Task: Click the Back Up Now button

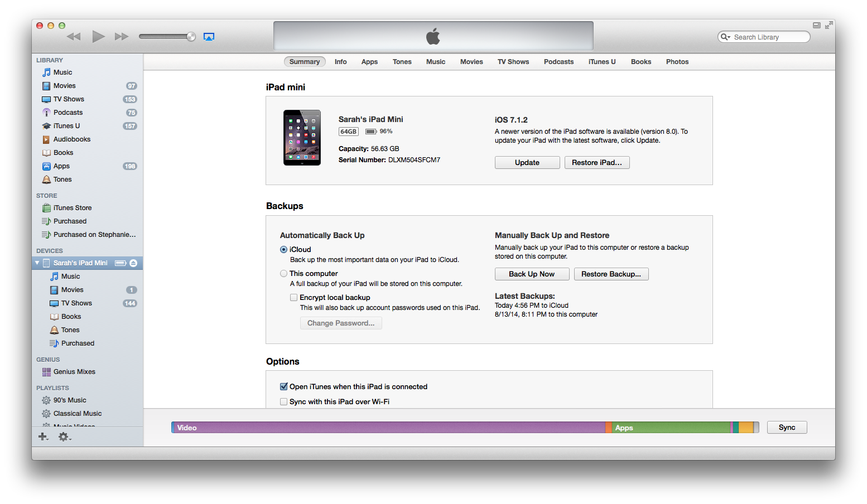Action: [x=532, y=274]
